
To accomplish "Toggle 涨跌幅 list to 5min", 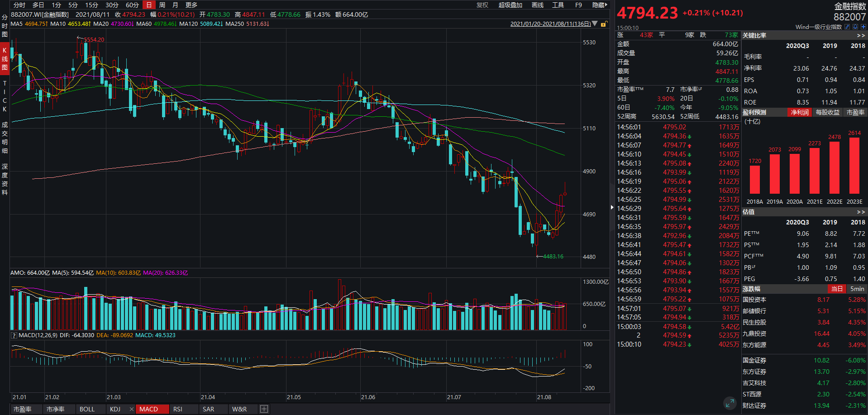I will click(857, 289).
